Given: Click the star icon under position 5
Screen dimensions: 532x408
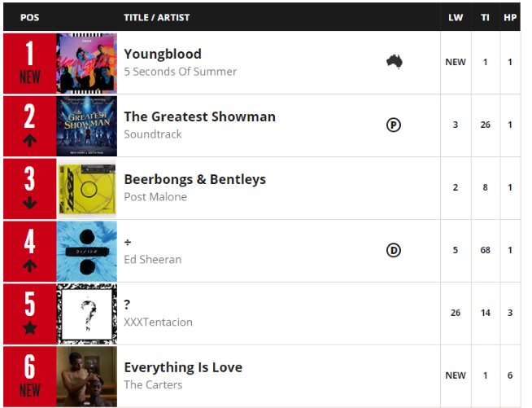Looking at the screenshot, I should (x=30, y=328).
